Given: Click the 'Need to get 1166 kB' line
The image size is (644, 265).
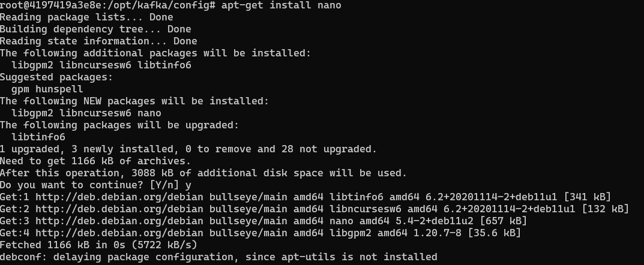Looking at the screenshot, I should [95, 161].
